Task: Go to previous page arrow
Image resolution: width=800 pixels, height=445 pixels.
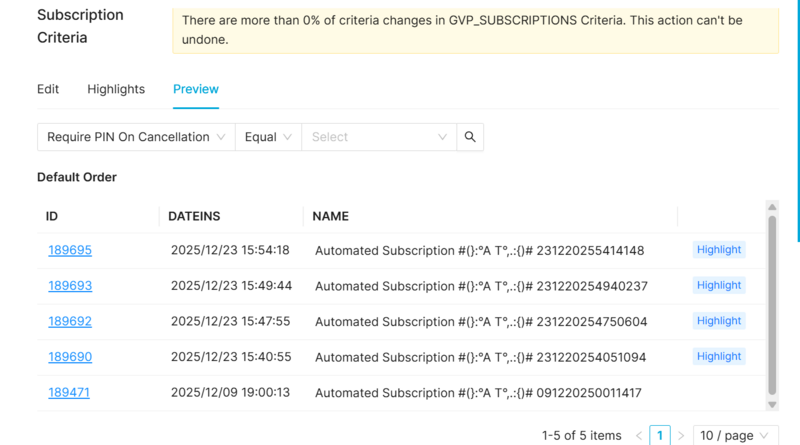Action: pos(639,436)
